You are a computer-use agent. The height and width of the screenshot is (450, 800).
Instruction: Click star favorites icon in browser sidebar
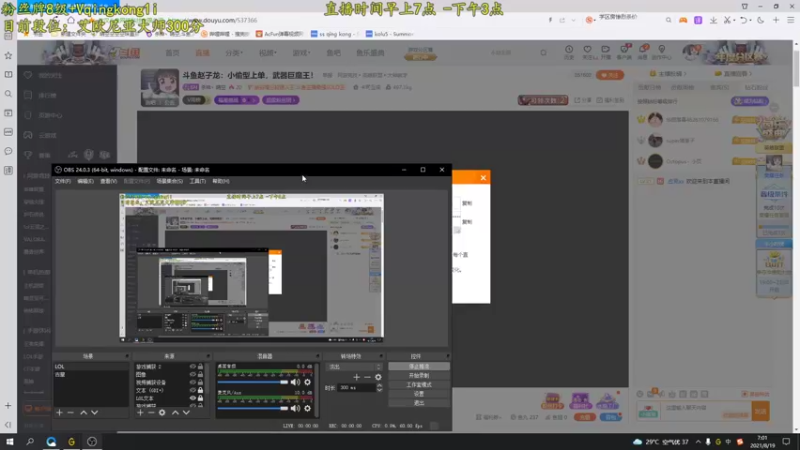tap(8, 55)
